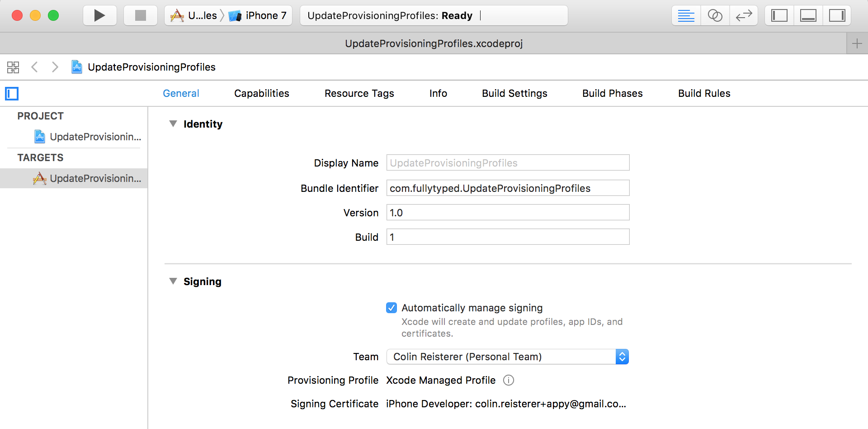Image resolution: width=868 pixels, height=429 pixels.
Task: Add a new tab with plus button
Action: [857, 43]
